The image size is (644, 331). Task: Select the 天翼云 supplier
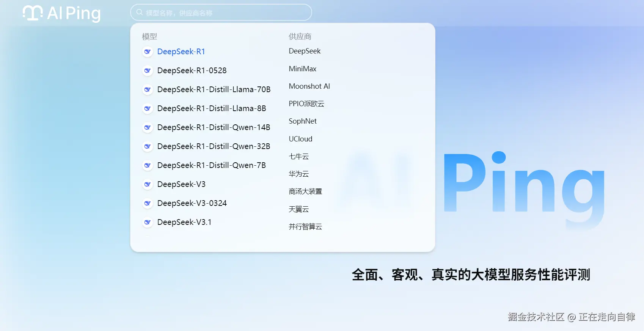pyautogui.click(x=299, y=209)
